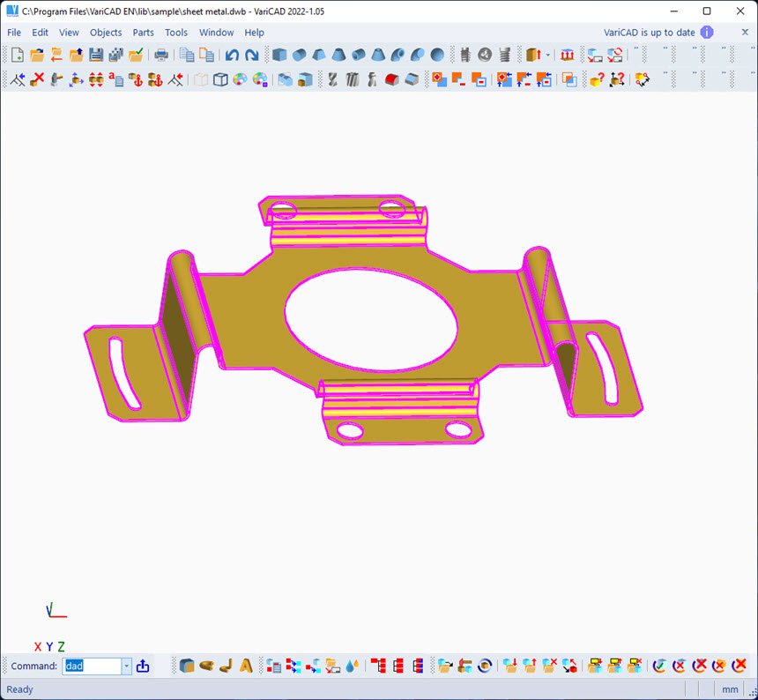Click the copy to clipboard icon
Screen dimensions: 758x700
click(187, 55)
